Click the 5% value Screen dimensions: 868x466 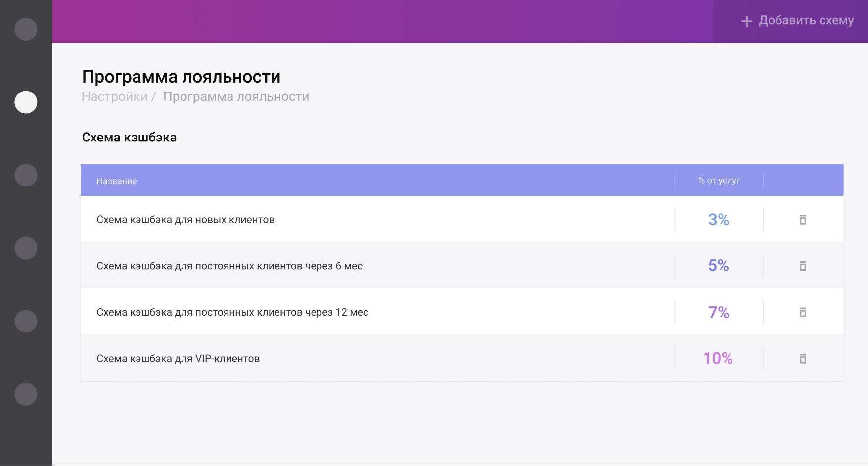[719, 266]
